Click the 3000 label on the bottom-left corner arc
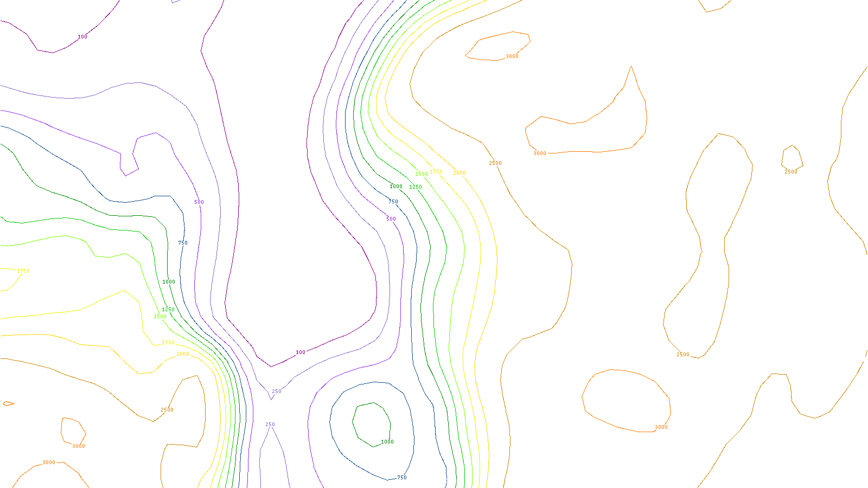868x488 pixels. pyautogui.click(x=49, y=463)
